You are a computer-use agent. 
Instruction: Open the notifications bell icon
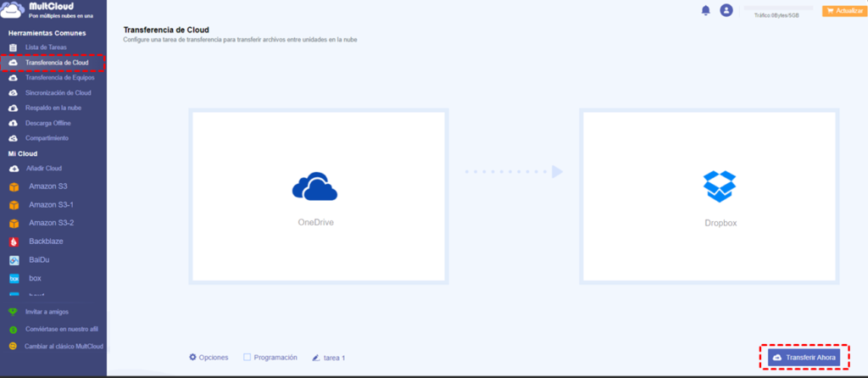tap(705, 10)
